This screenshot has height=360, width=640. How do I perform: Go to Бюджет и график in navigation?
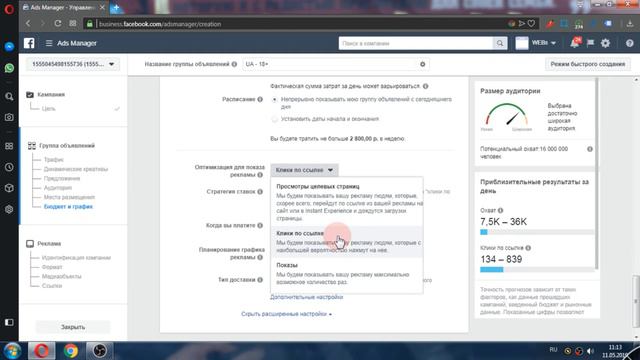(x=68, y=207)
